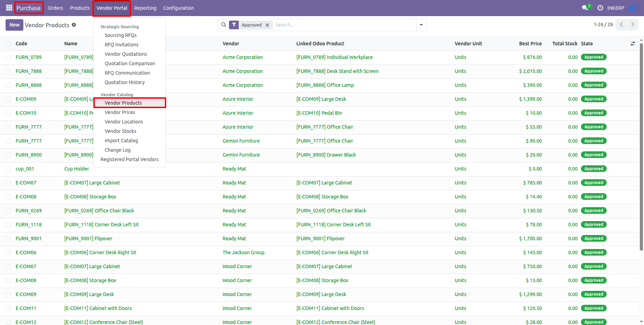Click the $ 1,700.00 price cell
Image resolution: width=644 pixels, height=325 pixels.
pos(530,239)
